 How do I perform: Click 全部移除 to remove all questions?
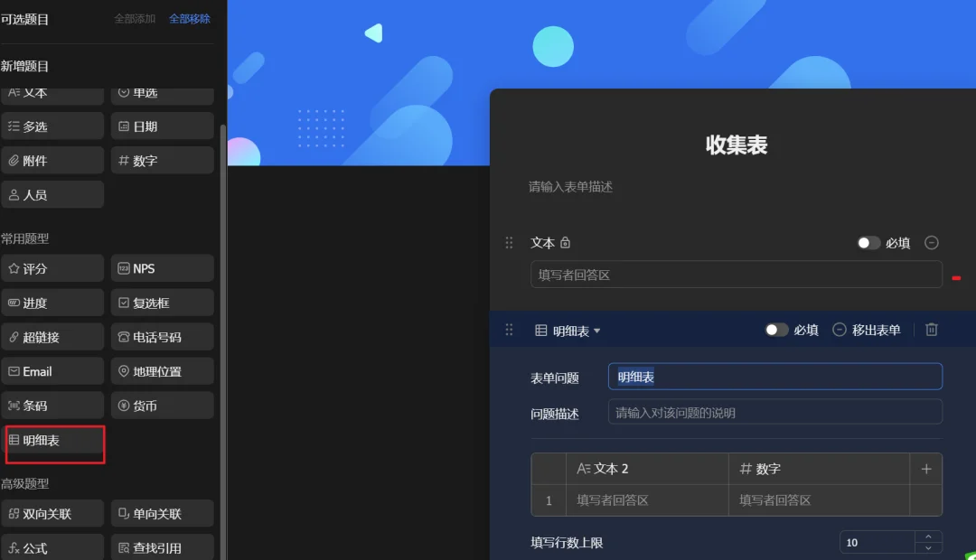pos(190,19)
